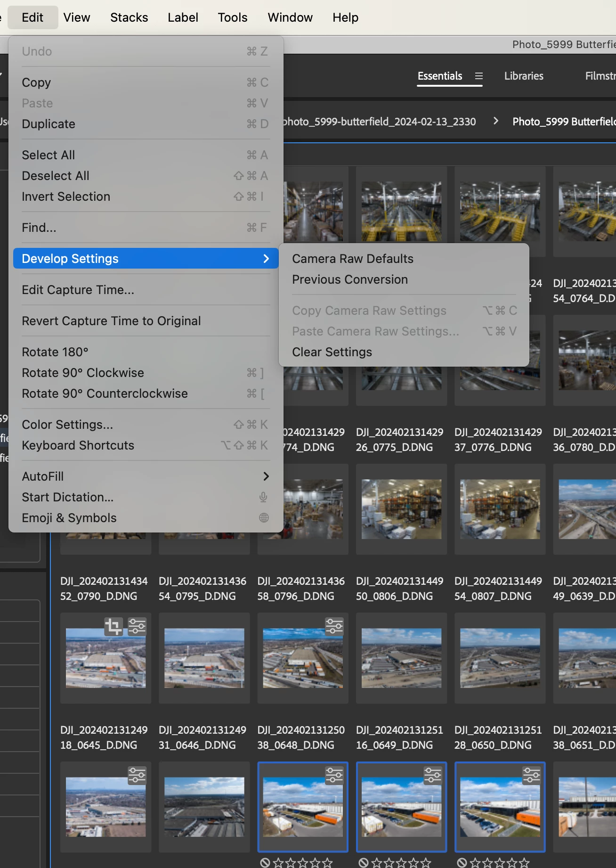Switch to the Essentials workspace tab
616x868 pixels.
[x=440, y=76]
